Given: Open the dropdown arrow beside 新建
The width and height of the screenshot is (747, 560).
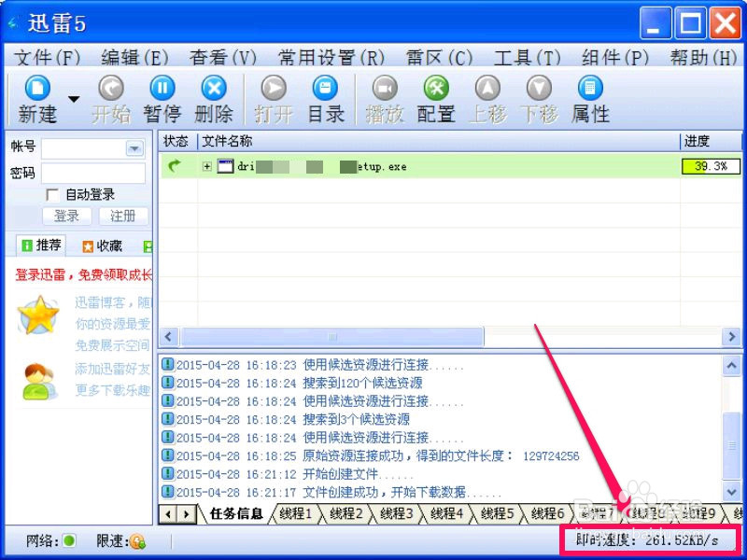Looking at the screenshot, I should [74, 99].
